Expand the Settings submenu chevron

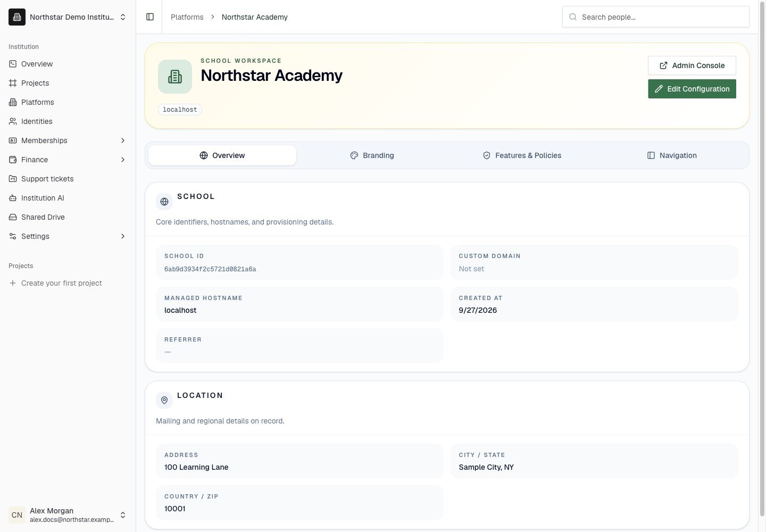click(x=123, y=236)
